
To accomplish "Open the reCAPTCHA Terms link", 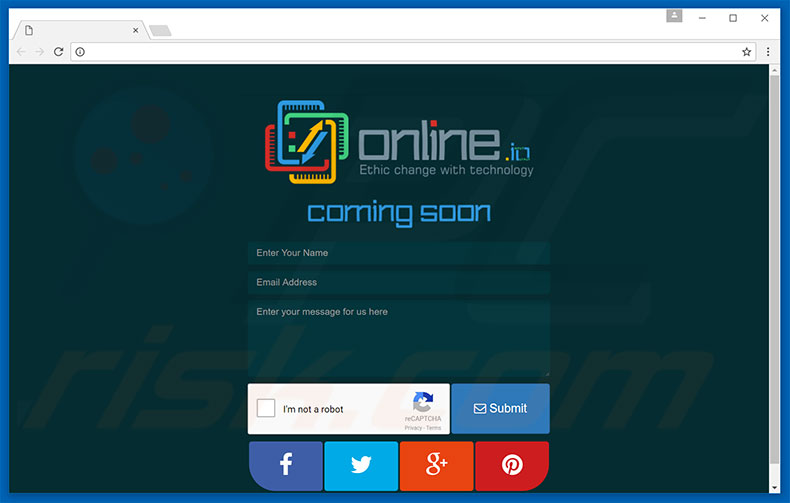I will (434, 428).
